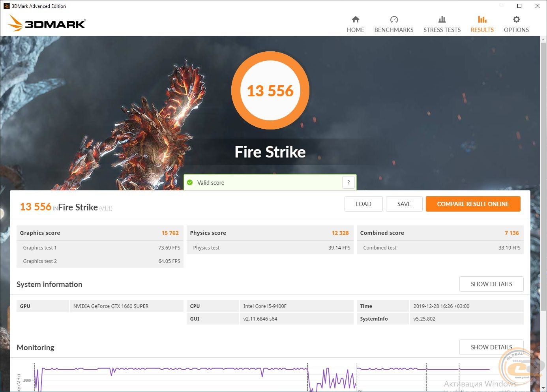Click Compare Result Online
The width and height of the screenshot is (547, 392).
point(473,204)
